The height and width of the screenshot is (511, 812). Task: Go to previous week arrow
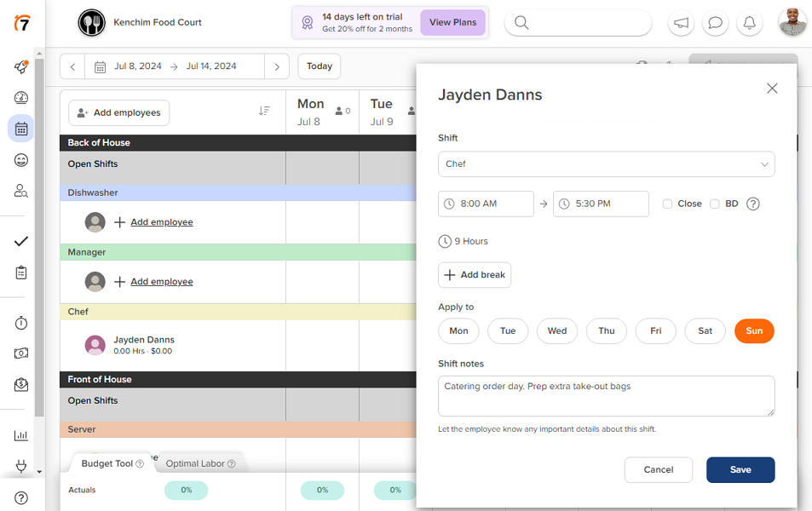72,66
